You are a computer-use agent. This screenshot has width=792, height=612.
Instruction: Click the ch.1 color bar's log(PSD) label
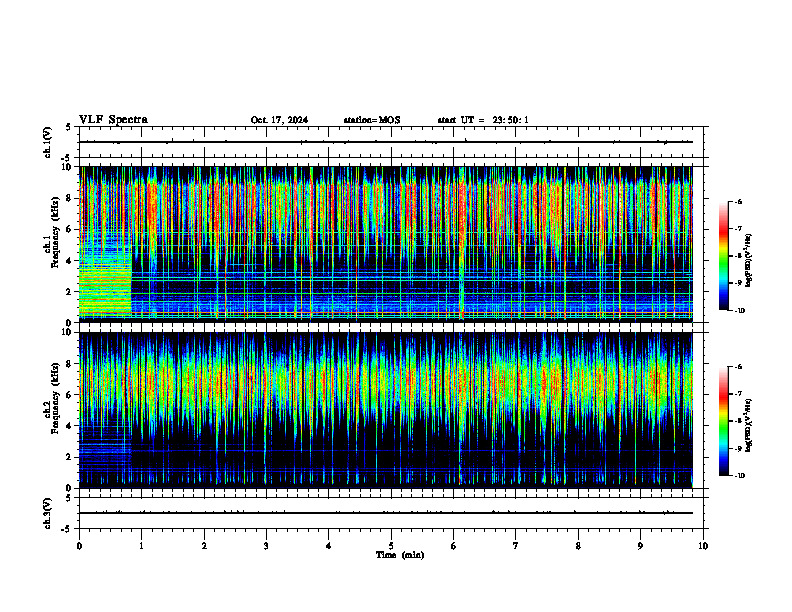click(748, 261)
